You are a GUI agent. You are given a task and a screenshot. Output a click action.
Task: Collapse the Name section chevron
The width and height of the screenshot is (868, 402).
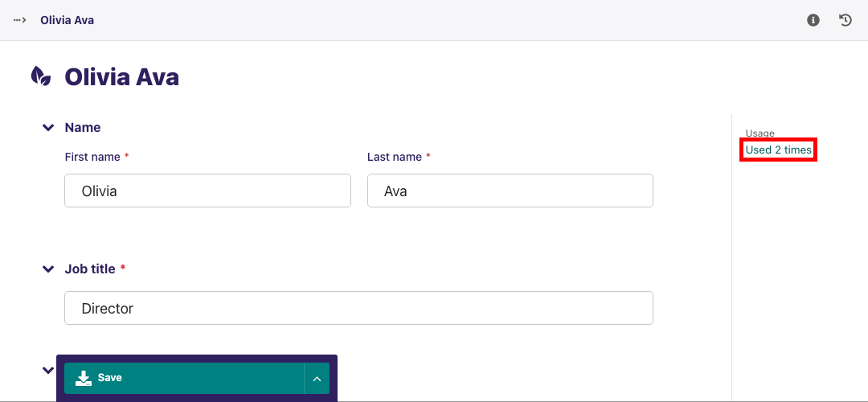pos(48,128)
